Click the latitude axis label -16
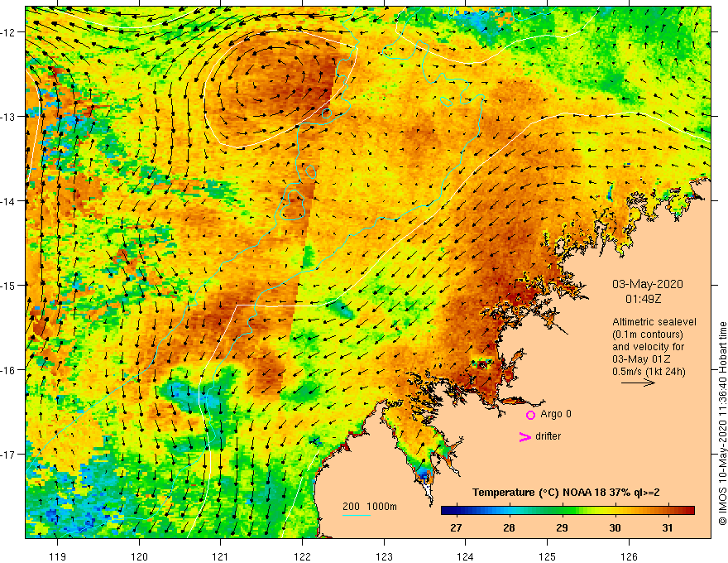Image resolution: width=728 pixels, height=563 pixels. (9, 370)
